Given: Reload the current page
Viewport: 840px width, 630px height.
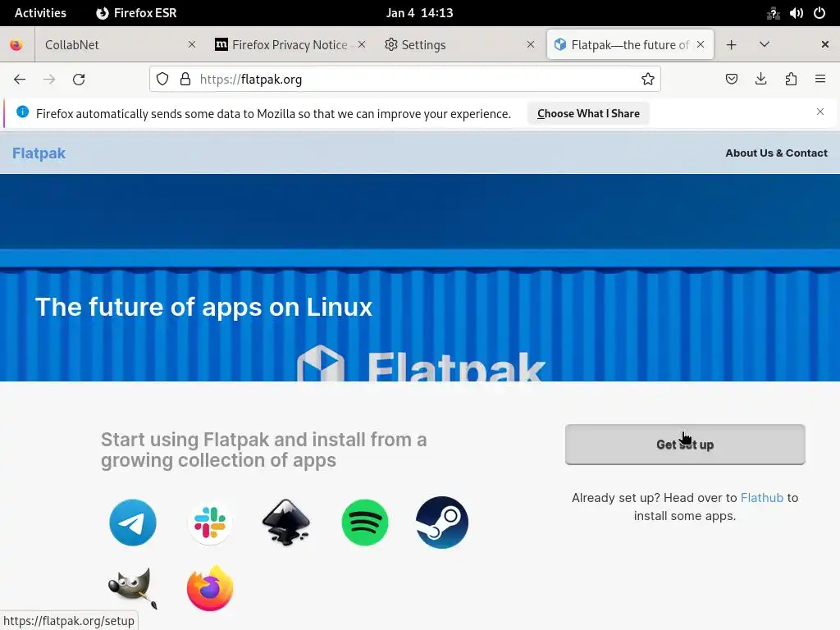Looking at the screenshot, I should pyautogui.click(x=79, y=80).
